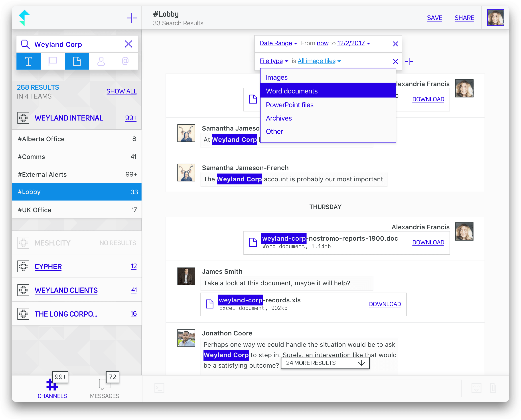Remove the File type filter
Image resolution: width=521 pixels, height=420 pixels.
pos(396,61)
